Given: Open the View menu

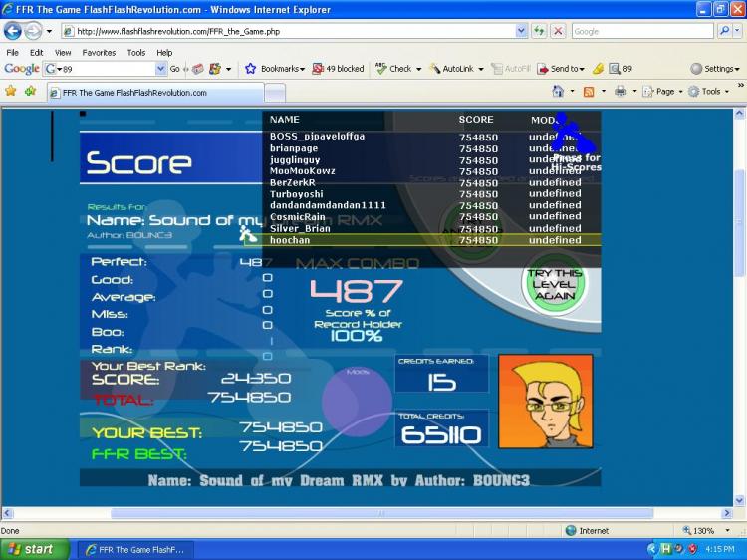Looking at the screenshot, I should [x=63, y=53].
